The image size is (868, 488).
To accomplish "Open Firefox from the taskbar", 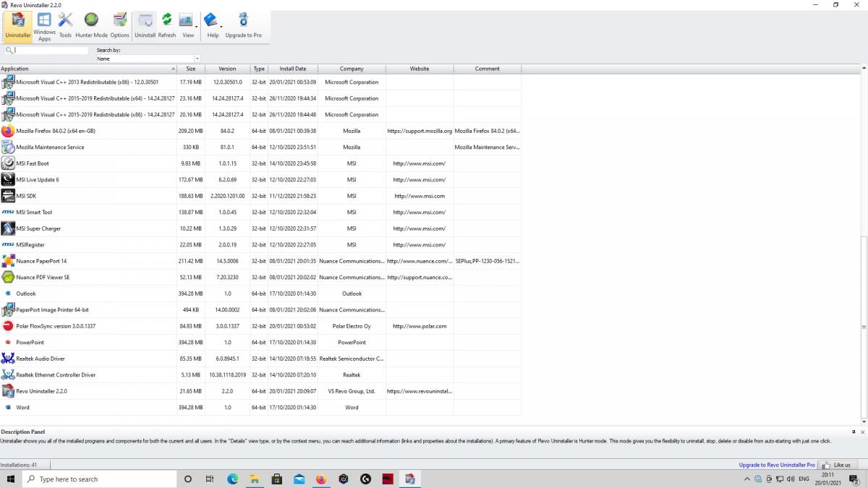I will (321, 479).
